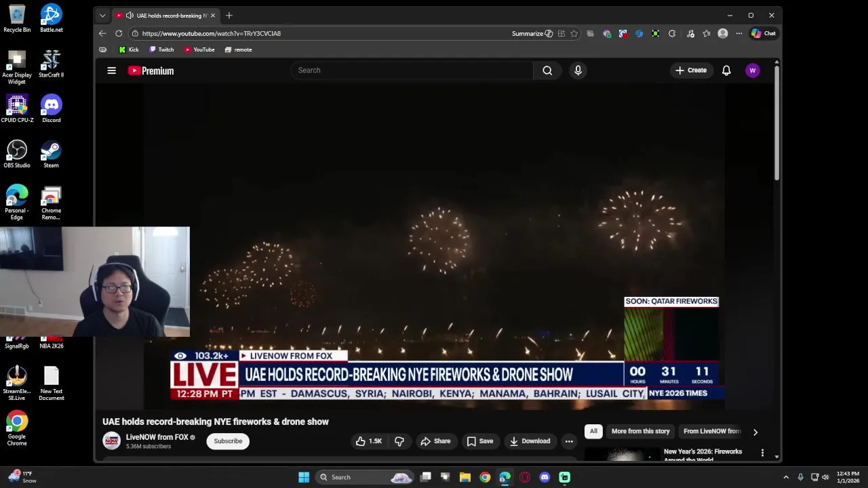Viewport: 868px width, 488px height.
Task: Open the browser Extensions puzzle icon
Action: [x=672, y=33]
